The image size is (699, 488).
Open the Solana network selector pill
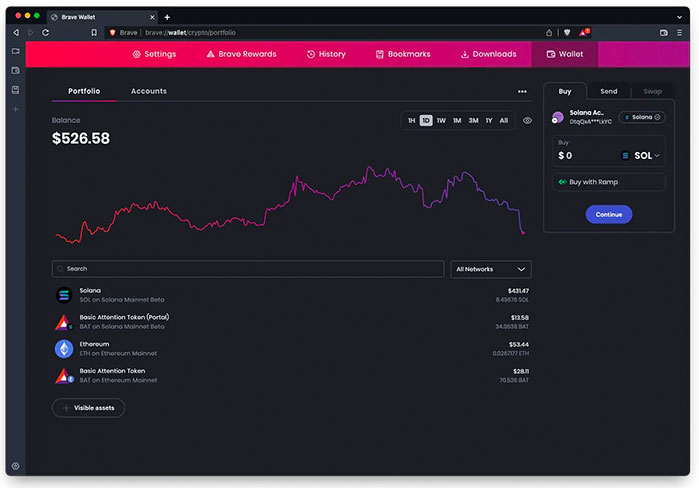(x=642, y=117)
